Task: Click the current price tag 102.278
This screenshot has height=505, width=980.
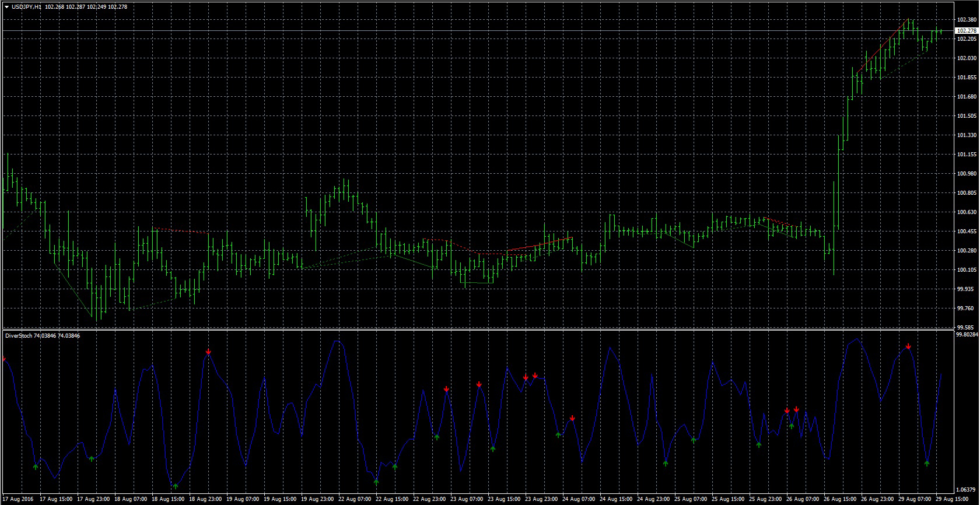Action: [967, 30]
